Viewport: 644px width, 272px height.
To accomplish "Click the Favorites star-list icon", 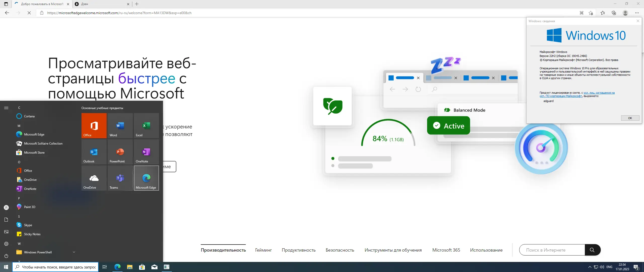I will point(603,13).
